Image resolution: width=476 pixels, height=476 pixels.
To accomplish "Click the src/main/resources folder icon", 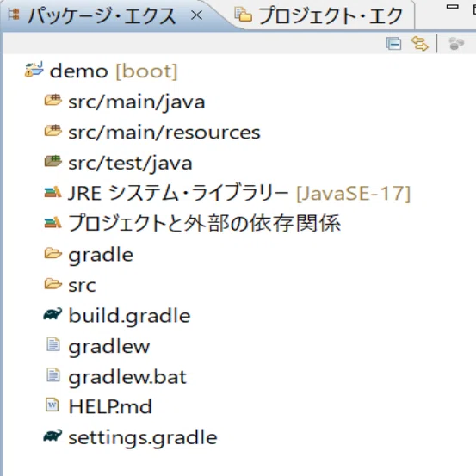I will point(53,130).
